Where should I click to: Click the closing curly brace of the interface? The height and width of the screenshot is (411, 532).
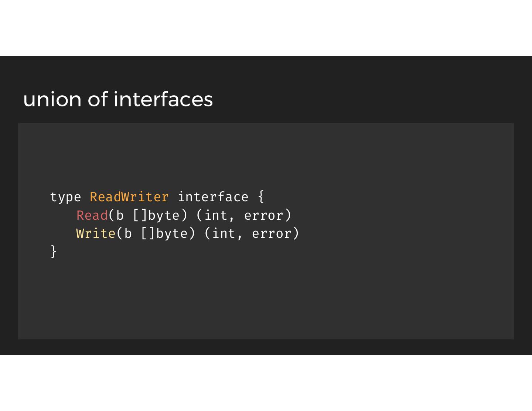click(x=54, y=251)
